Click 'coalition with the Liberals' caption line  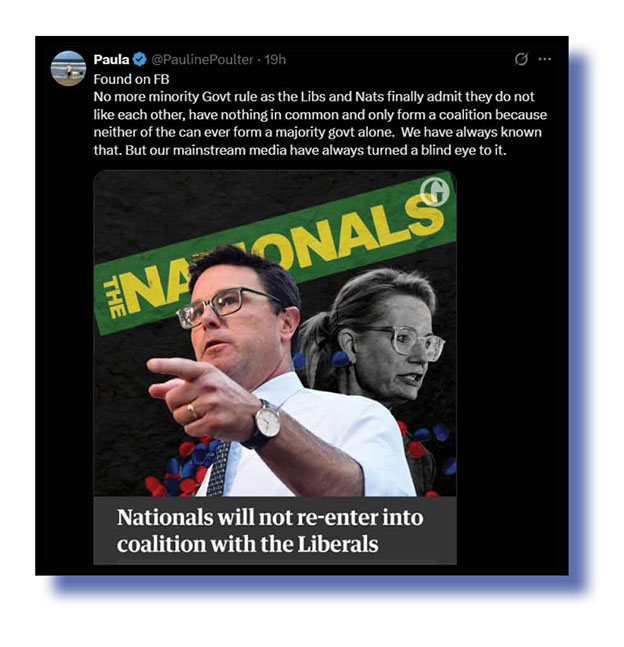coord(247,544)
